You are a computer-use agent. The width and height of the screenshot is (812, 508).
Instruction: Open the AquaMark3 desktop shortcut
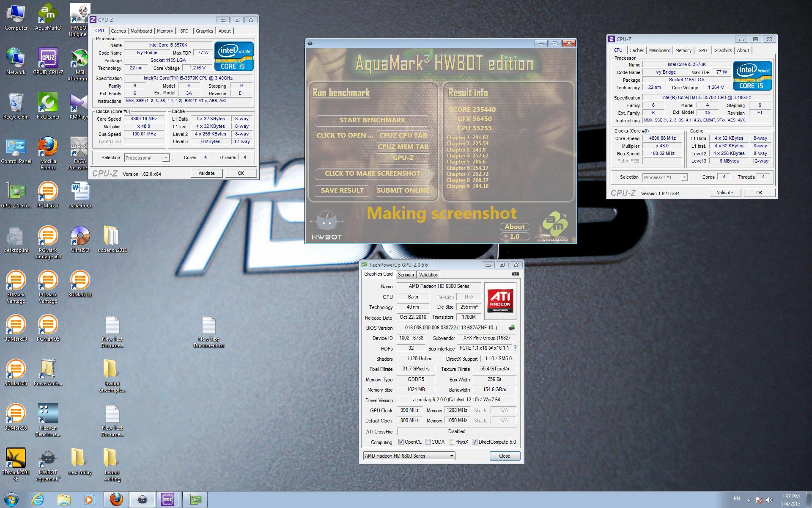tap(48, 17)
